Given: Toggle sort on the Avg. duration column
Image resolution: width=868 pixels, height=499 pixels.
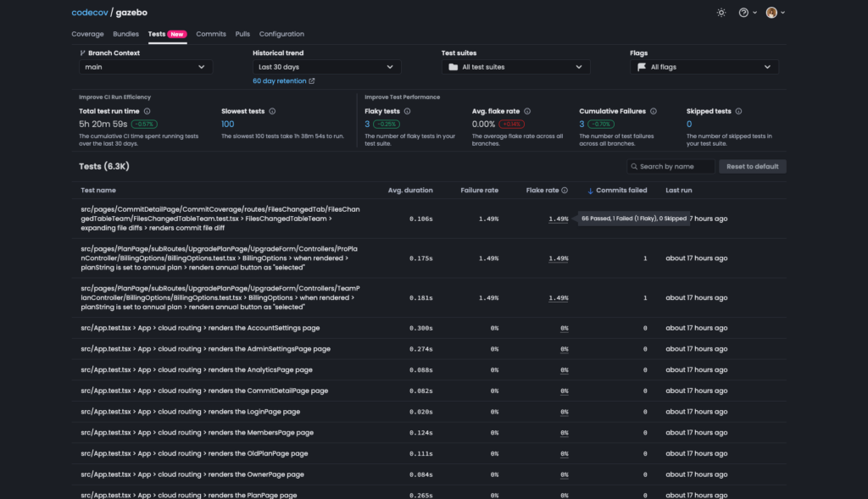Looking at the screenshot, I should click(411, 190).
